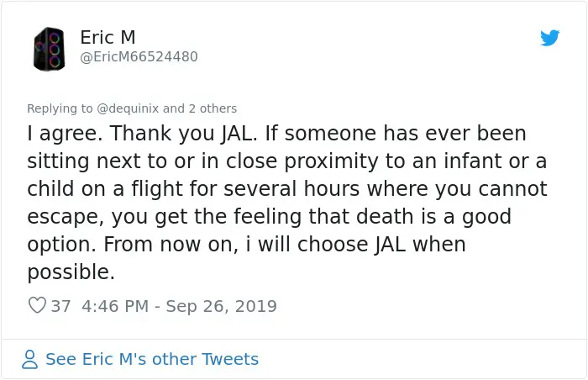Click the line "child on a flight"
This screenshot has height=380, width=588.
tap(286, 189)
